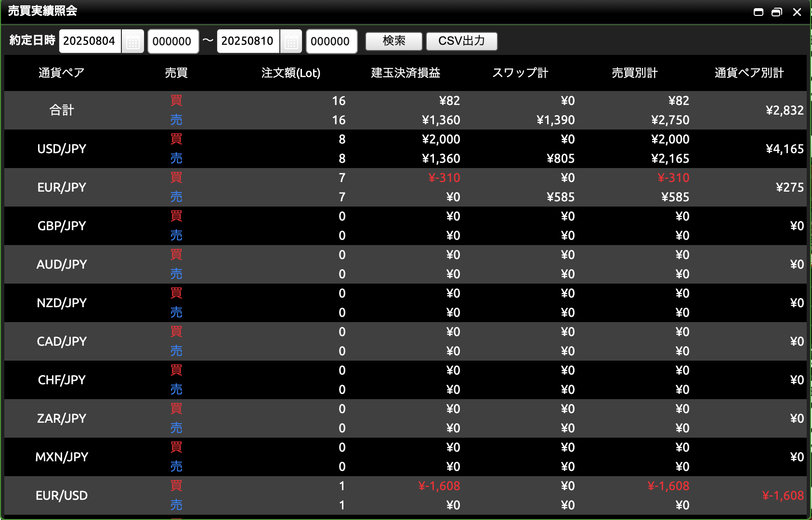Close the 売買実績照会 window
This screenshot has width=812, height=520.
coord(797,12)
